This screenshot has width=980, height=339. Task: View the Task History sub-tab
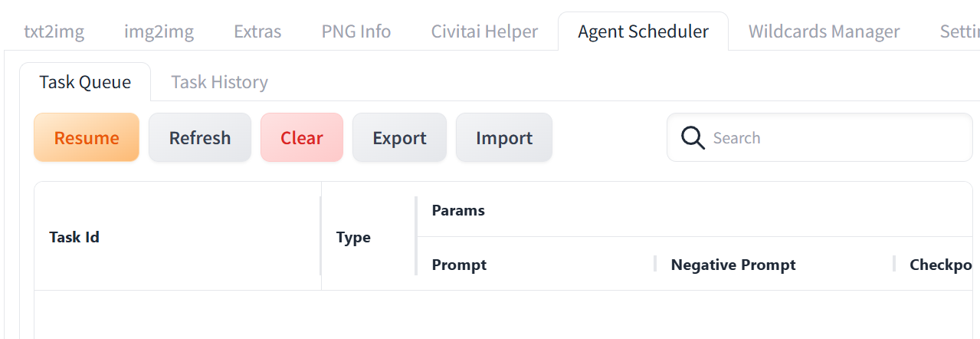(219, 82)
